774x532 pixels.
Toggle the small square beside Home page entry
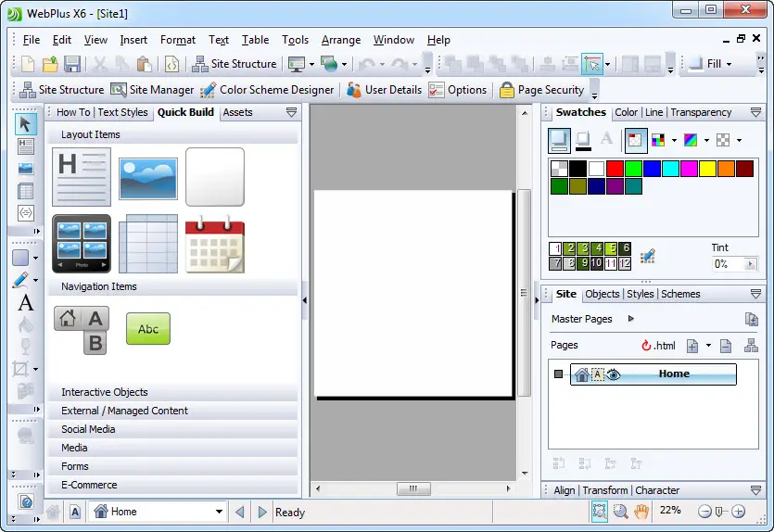pos(558,374)
